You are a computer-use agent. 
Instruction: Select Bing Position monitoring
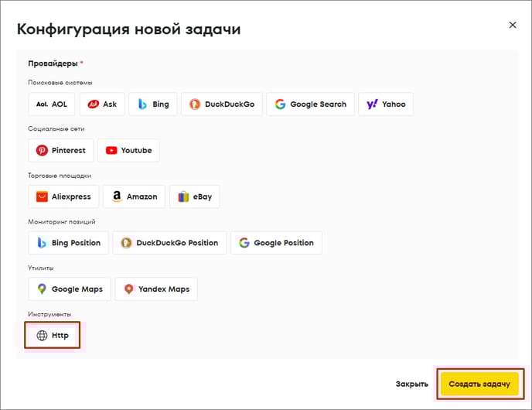(69, 243)
